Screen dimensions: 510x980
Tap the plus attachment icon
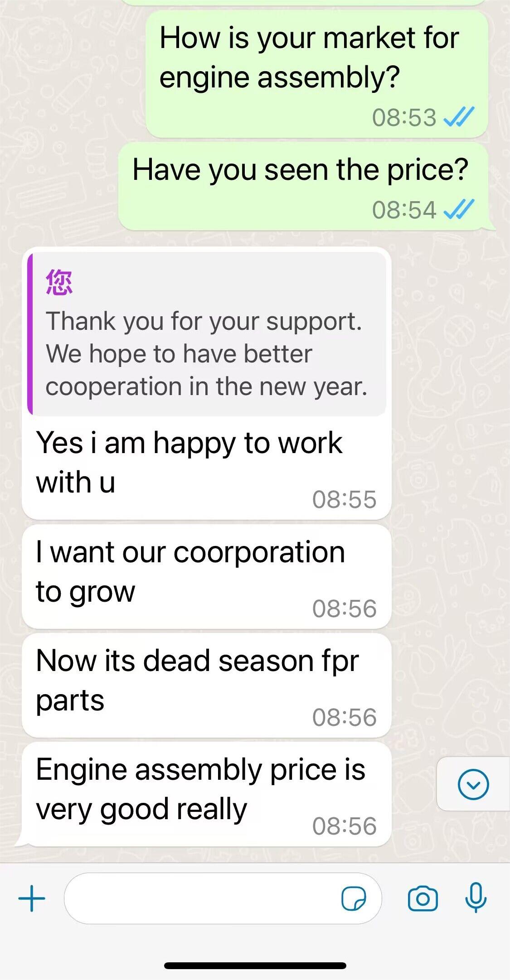(x=32, y=898)
